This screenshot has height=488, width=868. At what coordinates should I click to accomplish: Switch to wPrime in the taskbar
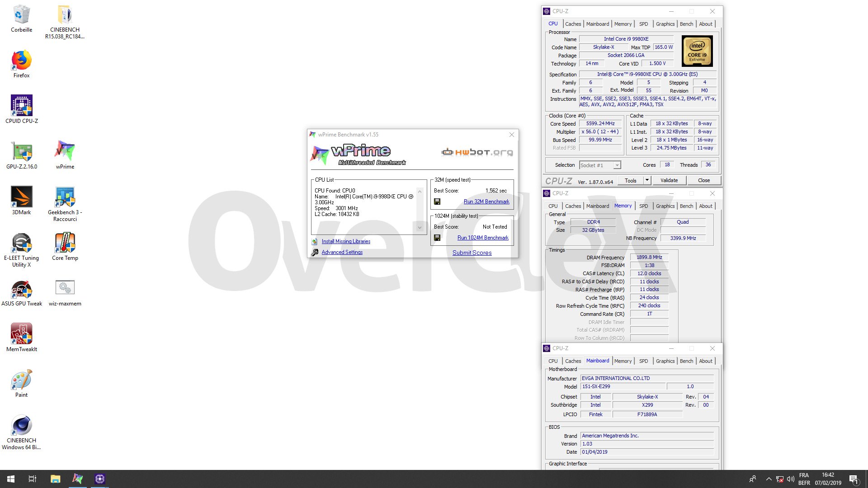coord(77,479)
